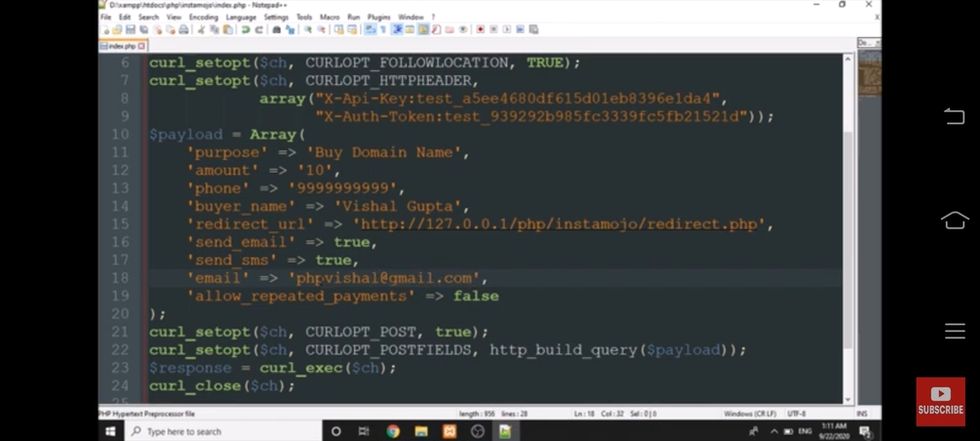
Task: Create a new file with the New icon
Action: pos(105,29)
